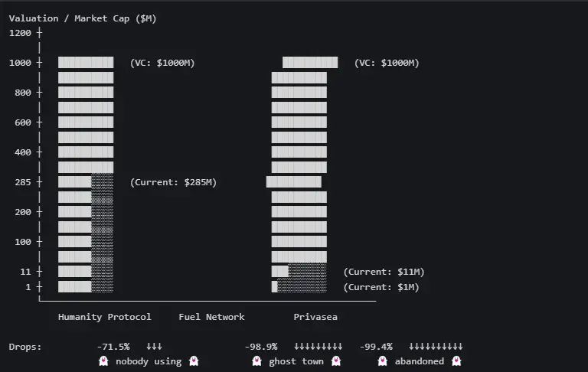The width and height of the screenshot is (588, 372).
Task: Click the -99.4% drop value
Action: (x=376, y=347)
